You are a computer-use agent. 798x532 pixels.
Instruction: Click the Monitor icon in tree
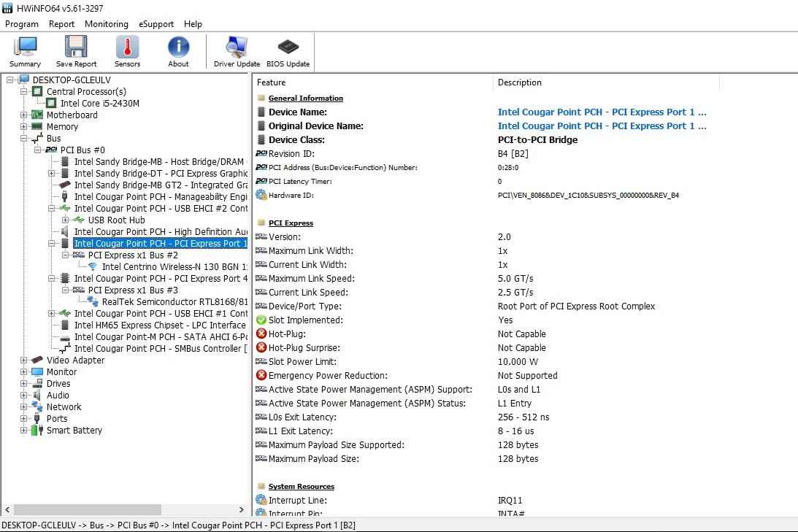pos(37,371)
